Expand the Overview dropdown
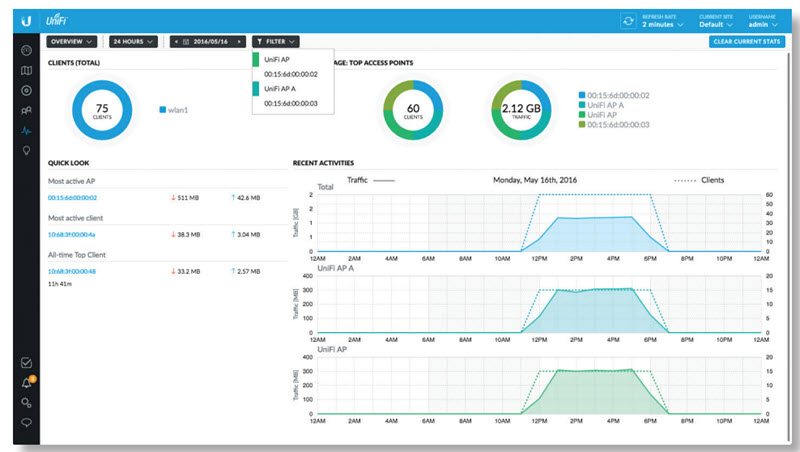This screenshot has height=452, width=800. pos(71,41)
